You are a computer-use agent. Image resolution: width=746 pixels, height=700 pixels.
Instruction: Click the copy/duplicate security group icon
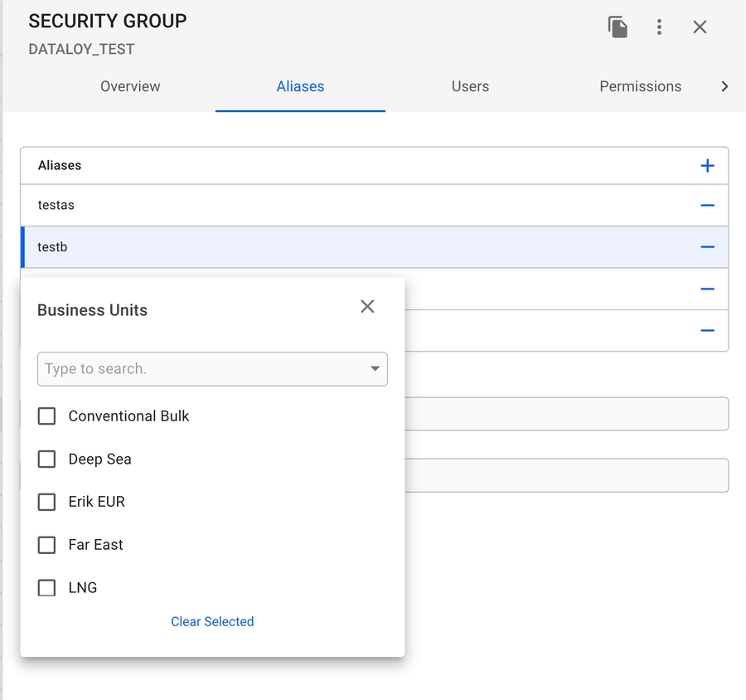(618, 27)
